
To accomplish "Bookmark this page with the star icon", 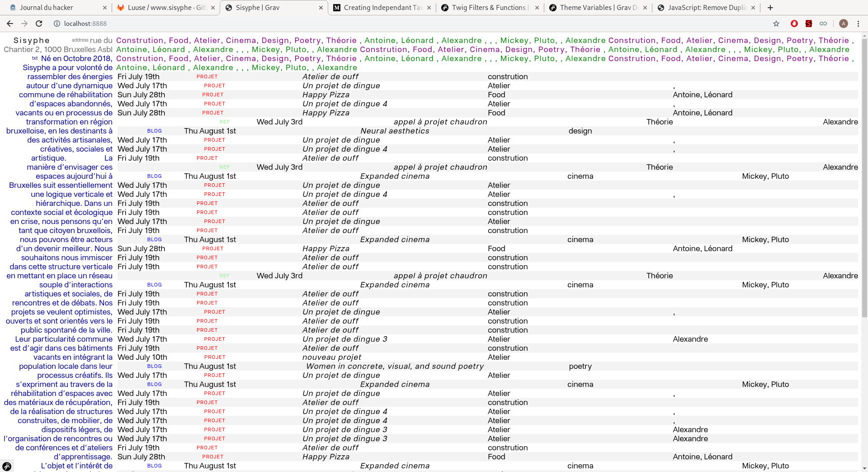I will [776, 24].
